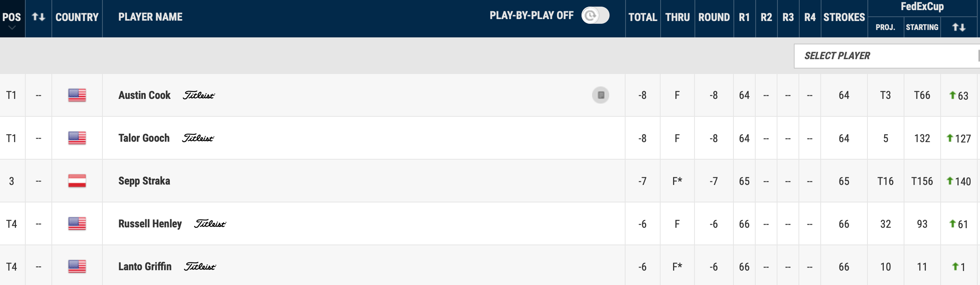Sort by the TOTAL column header

point(643,17)
